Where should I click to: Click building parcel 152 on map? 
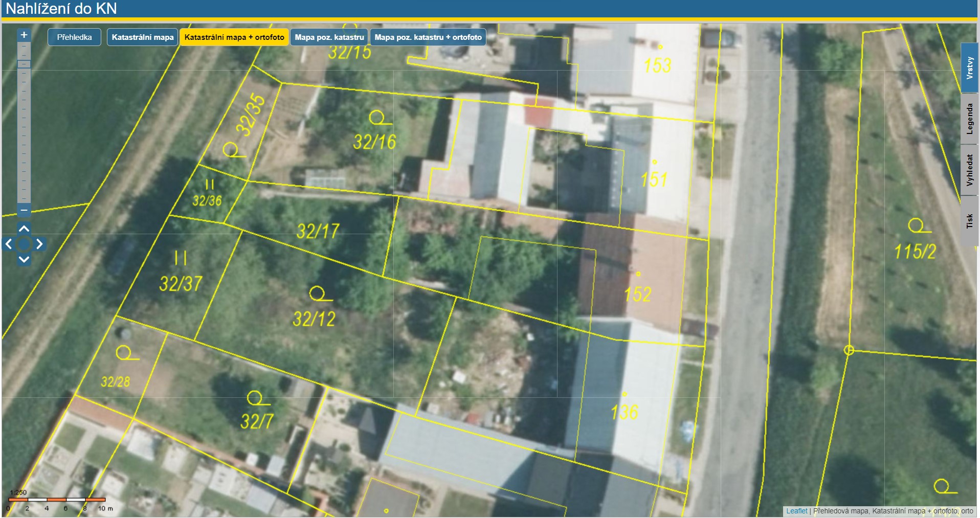(638, 294)
